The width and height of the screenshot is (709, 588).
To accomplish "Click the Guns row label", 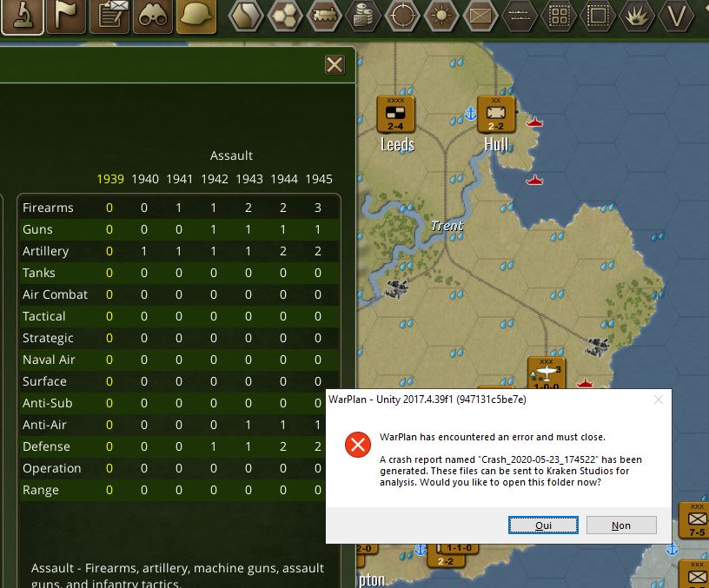I will coord(37,229).
